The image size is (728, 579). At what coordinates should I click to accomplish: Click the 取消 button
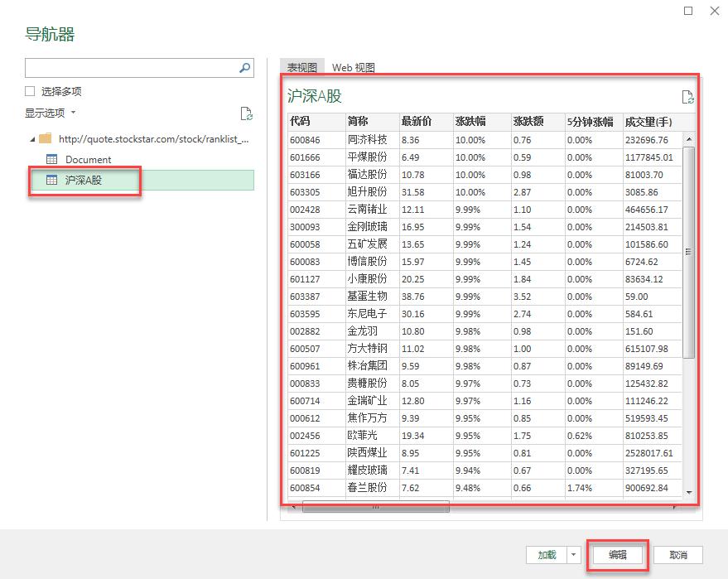(680, 555)
